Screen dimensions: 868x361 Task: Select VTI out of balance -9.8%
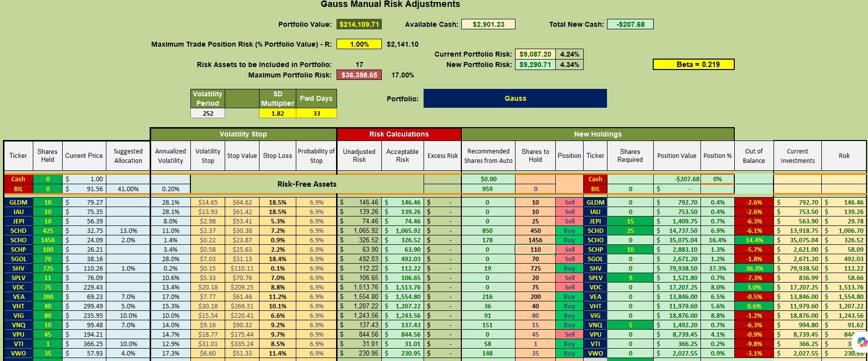pos(754,344)
